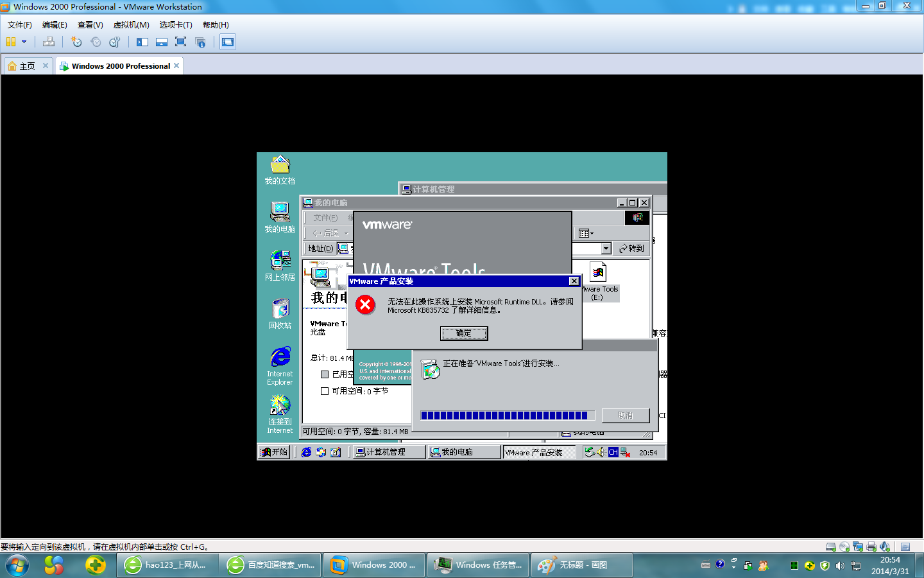Click VMware 产品安装 guest taskbar button
The image size is (924, 578).
(x=539, y=452)
